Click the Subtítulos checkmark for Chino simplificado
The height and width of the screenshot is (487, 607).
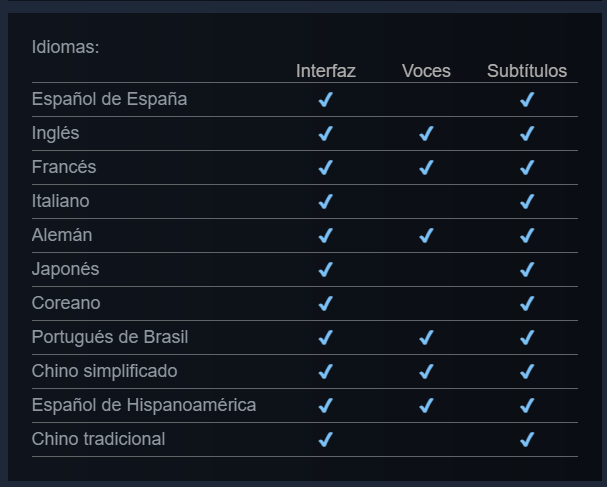(527, 372)
